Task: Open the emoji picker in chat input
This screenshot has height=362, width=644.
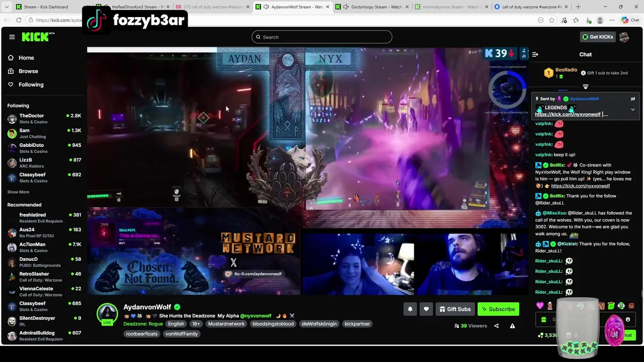Action: pyautogui.click(x=627, y=320)
